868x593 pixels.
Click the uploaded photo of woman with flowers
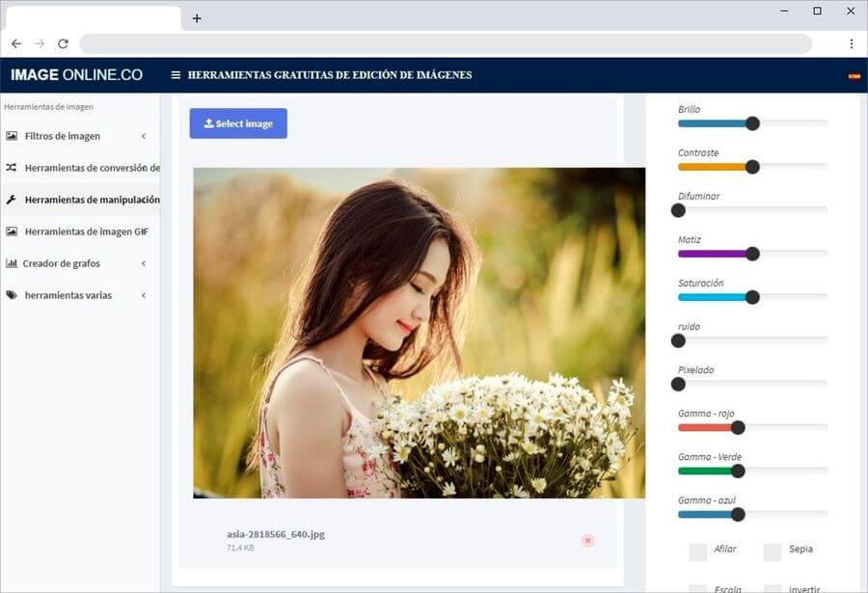click(x=420, y=333)
